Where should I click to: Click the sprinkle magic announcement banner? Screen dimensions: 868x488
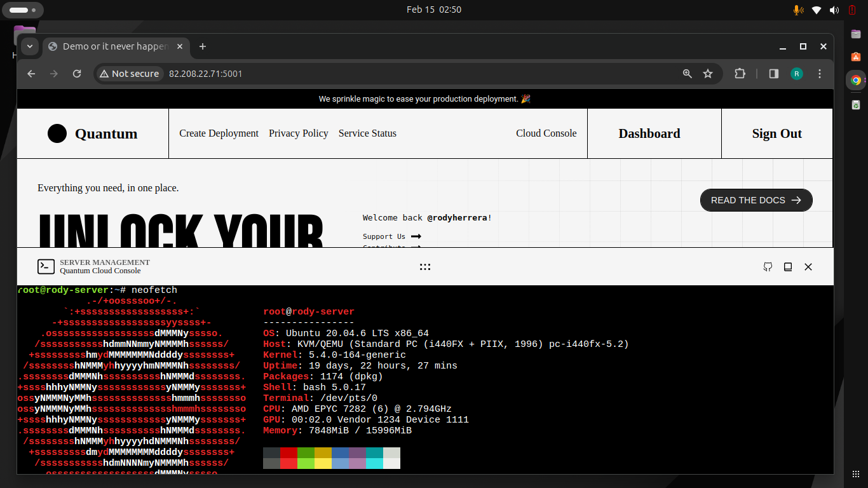424,99
